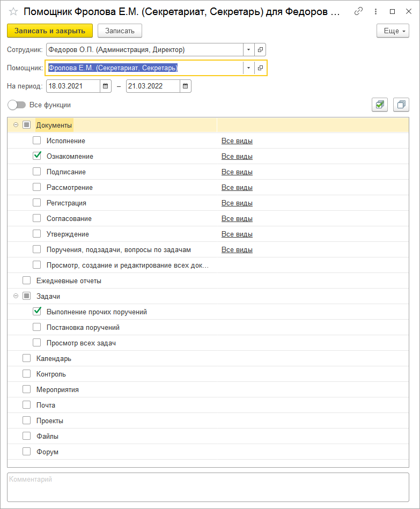Open calendar picker for end date 21.03.2022
The height and width of the screenshot is (509, 420).
pos(185,86)
